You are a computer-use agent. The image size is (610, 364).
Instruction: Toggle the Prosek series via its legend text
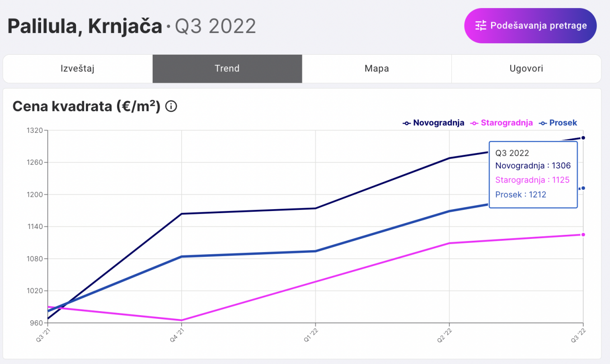563,123
